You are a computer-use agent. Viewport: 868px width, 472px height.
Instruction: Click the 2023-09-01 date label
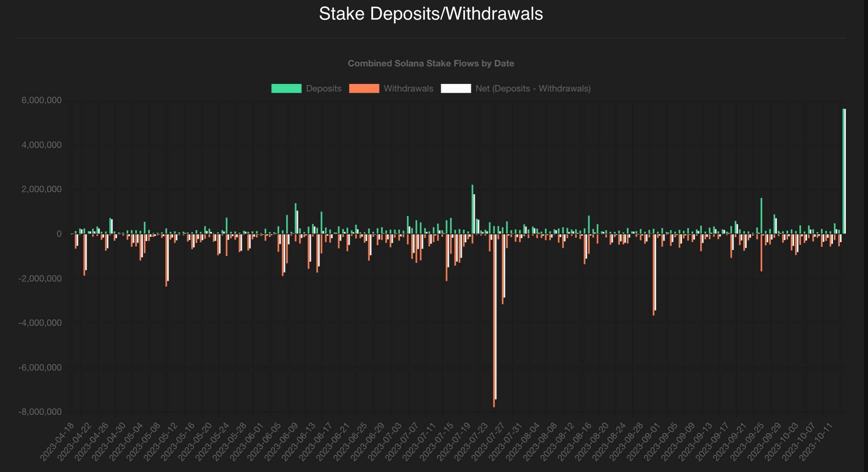point(644,442)
